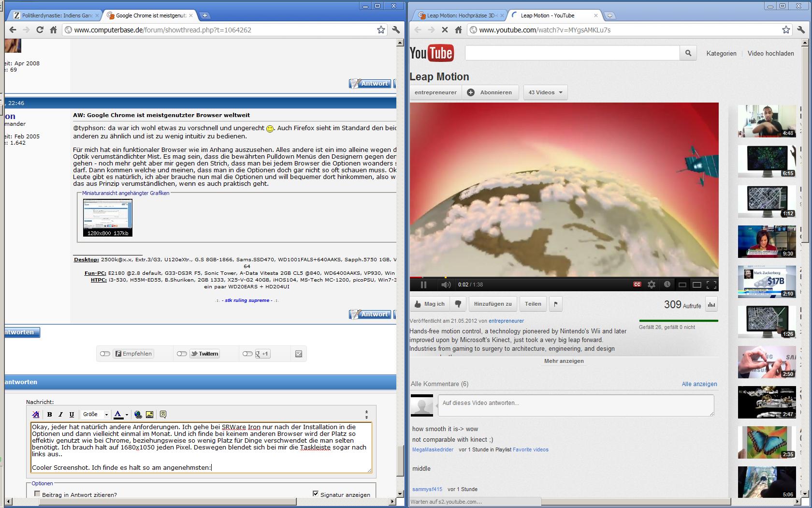Image resolution: width=812 pixels, height=508 pixels.
Task: Check 'Beitrag in Antwort zitieren?' option
Action: point(37,494)
